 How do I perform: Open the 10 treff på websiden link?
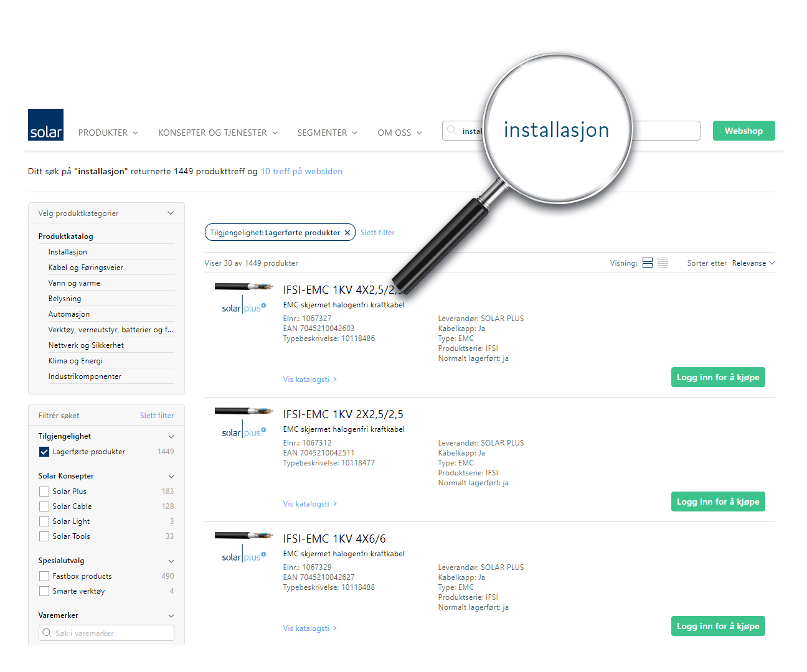tap(301, 171)
